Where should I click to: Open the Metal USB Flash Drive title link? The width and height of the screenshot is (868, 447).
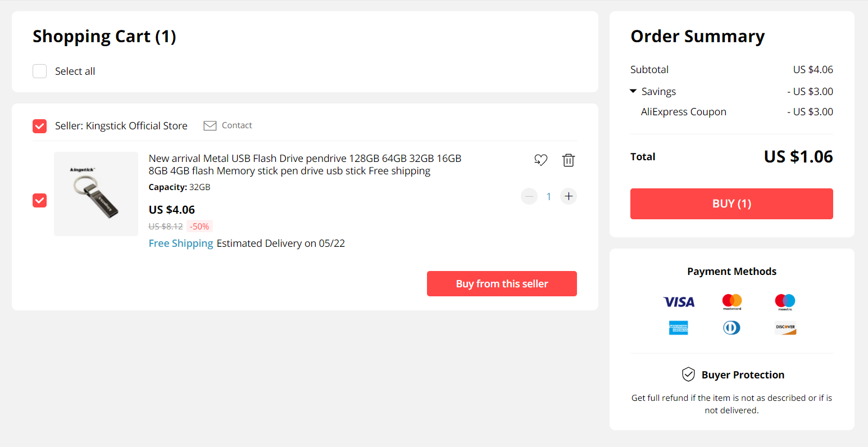305,165
